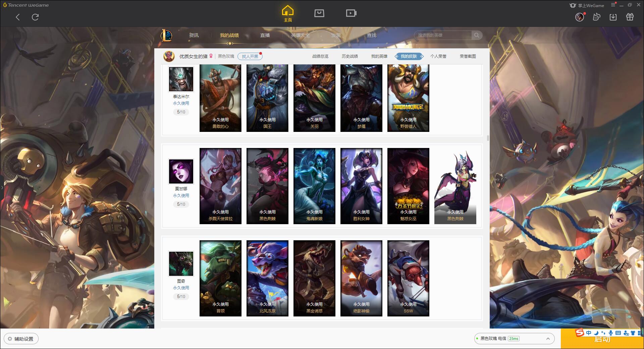Select the 我的皮肤 sub-tab
The height and width of the screenshot is (349, 644).
pos(409,56)
